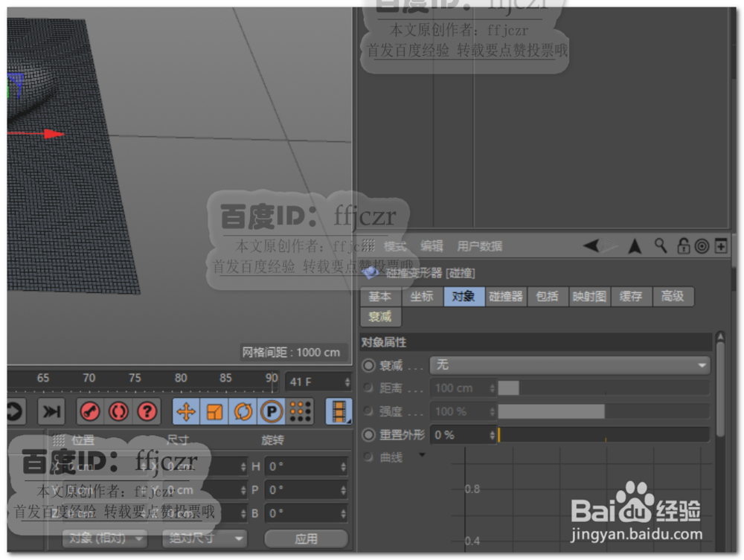Switch to the 基本 tab

point(380,296)
